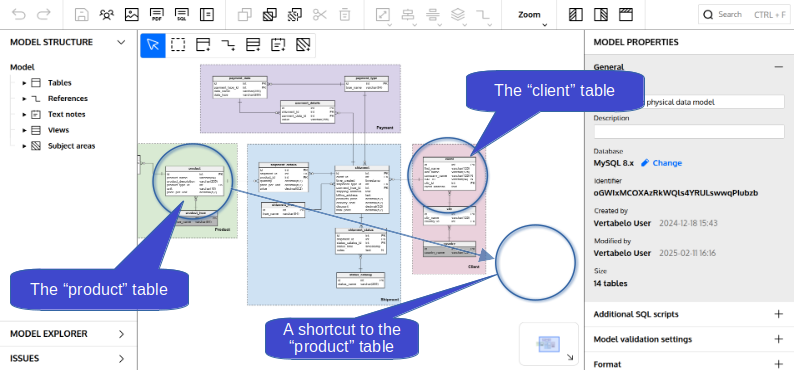Click the Description input field
Image resolution: width=794 pixels, height=370 pixels.
coord(689,132)
